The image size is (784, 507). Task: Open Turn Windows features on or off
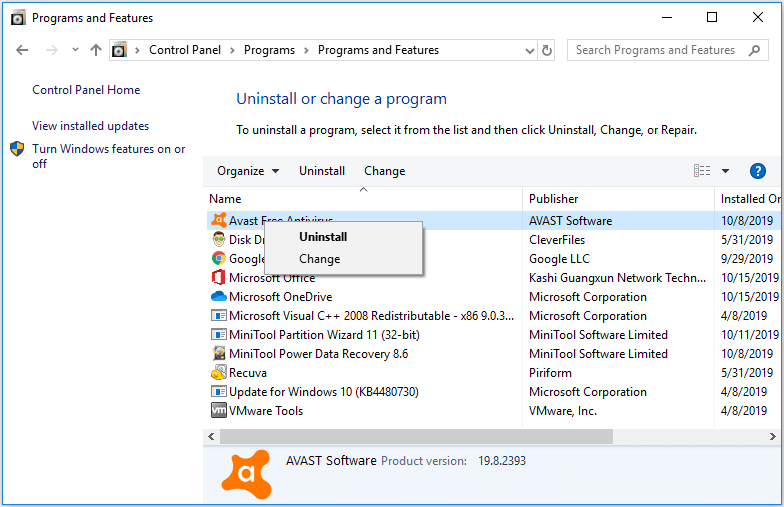click(108, 156)
